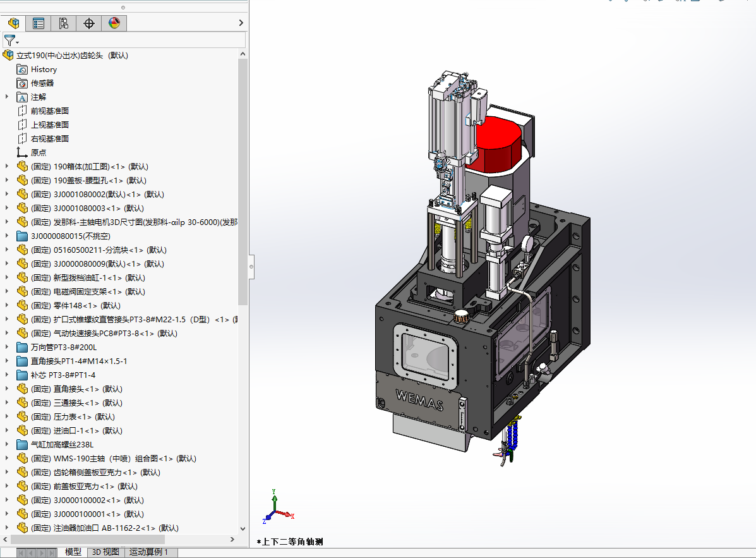Open the PropertyManager tab
This screenshot has height=558, width=756.
point(39,23)
